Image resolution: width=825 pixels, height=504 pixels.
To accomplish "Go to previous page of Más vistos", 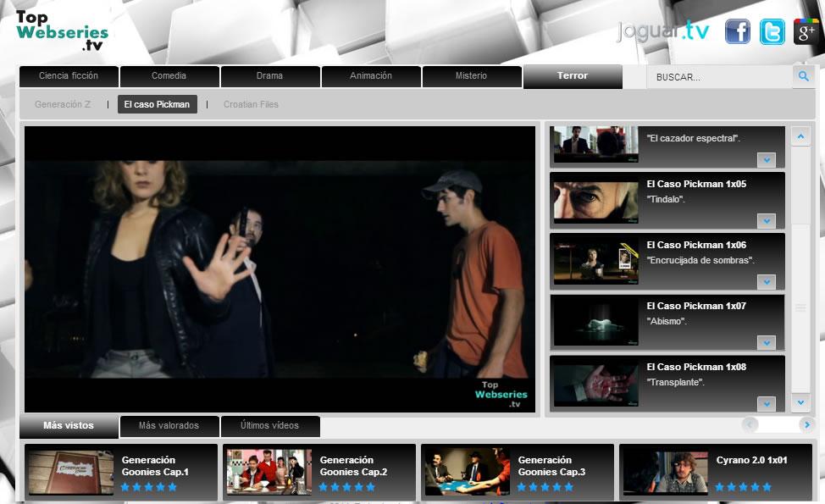I will coord(750,424).
